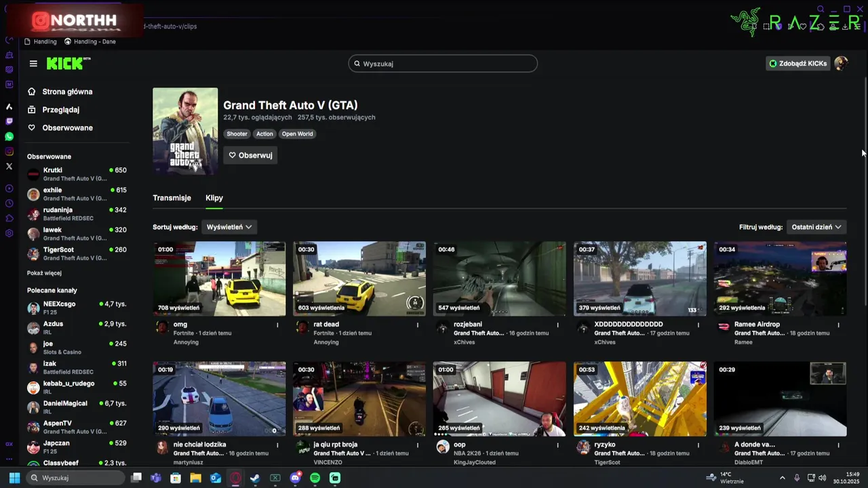Select the Open World tag
This screenshot has width=868, height=488.
click(298, 134)
